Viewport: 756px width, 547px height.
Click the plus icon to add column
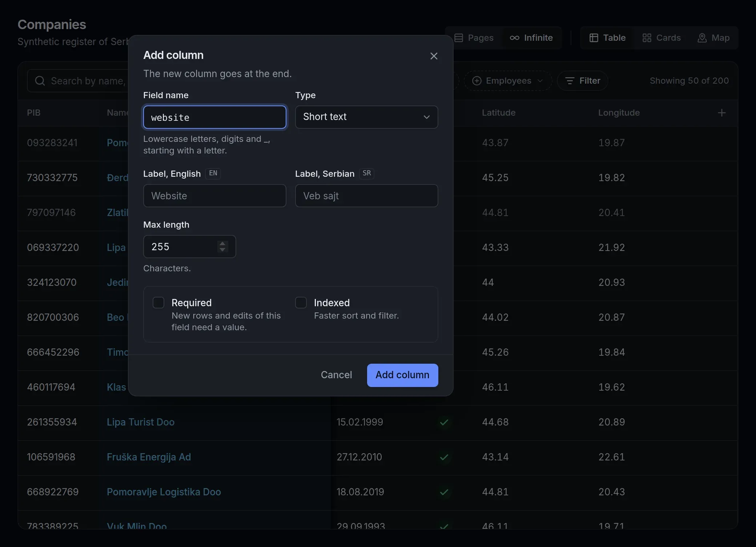click(722, 113)
